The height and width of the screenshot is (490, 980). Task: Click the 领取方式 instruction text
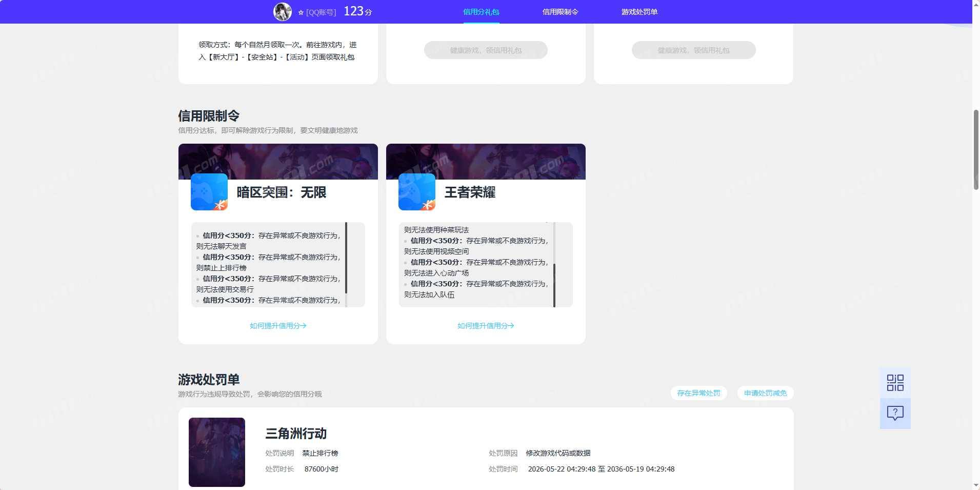[x=277, y=51]
